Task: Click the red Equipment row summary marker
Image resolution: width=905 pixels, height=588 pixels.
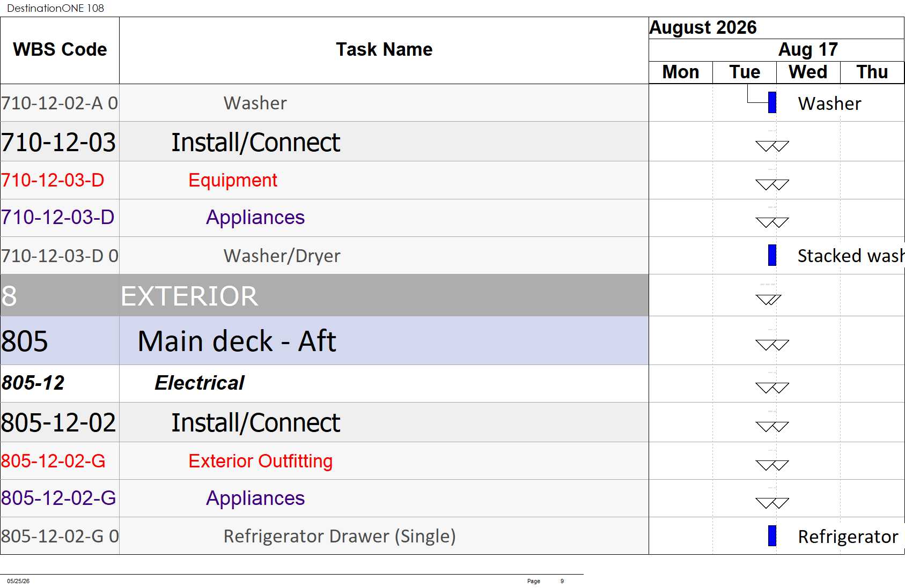Action: (772, 185)
